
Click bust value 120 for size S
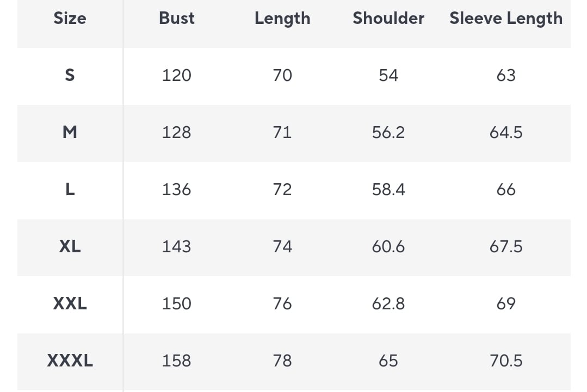177,75
